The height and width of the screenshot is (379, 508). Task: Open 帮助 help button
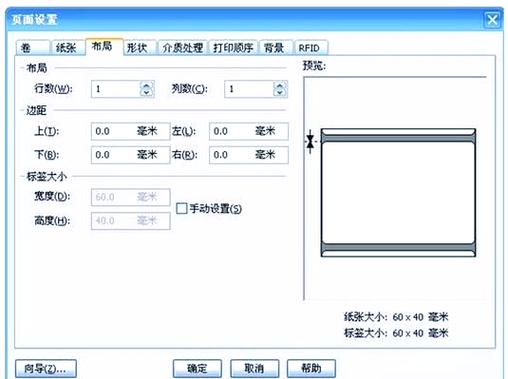point(311,369)
